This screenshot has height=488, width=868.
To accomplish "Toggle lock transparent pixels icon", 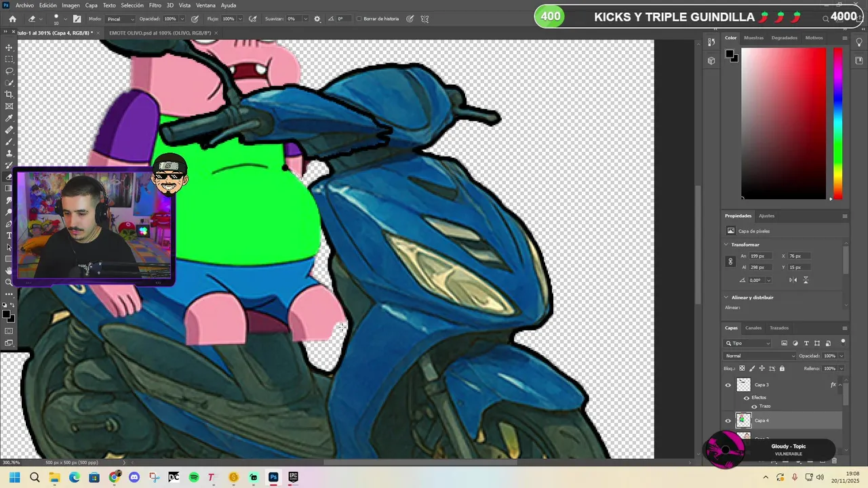I will click(741, 369).
